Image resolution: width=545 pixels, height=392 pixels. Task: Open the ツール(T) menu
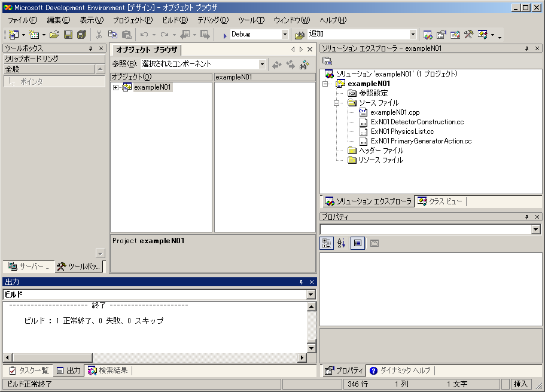click(251, 20)
